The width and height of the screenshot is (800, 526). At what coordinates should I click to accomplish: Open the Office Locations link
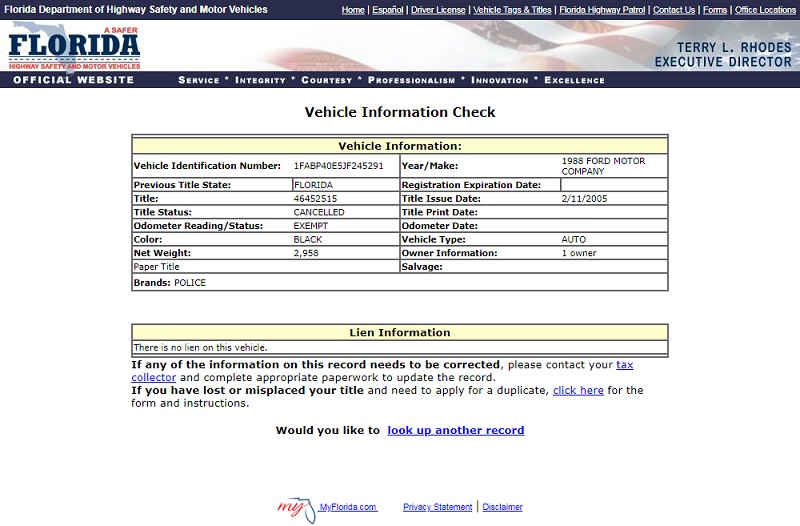765,10
